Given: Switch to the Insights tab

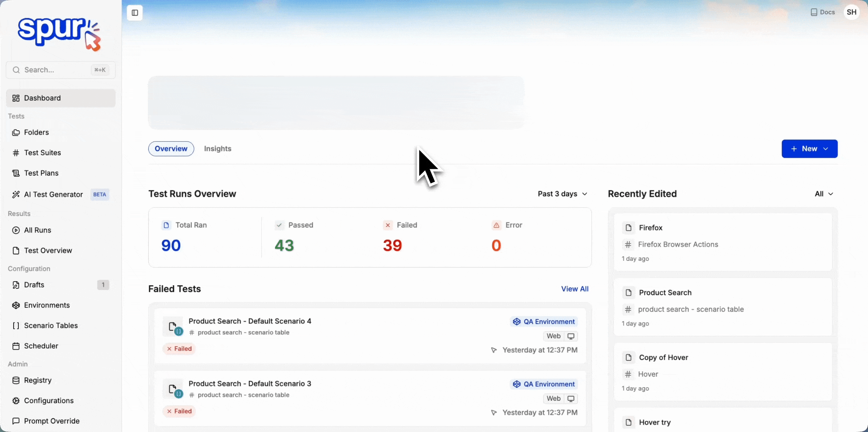Looking at the screenshot, I should (x=217, y=149).
